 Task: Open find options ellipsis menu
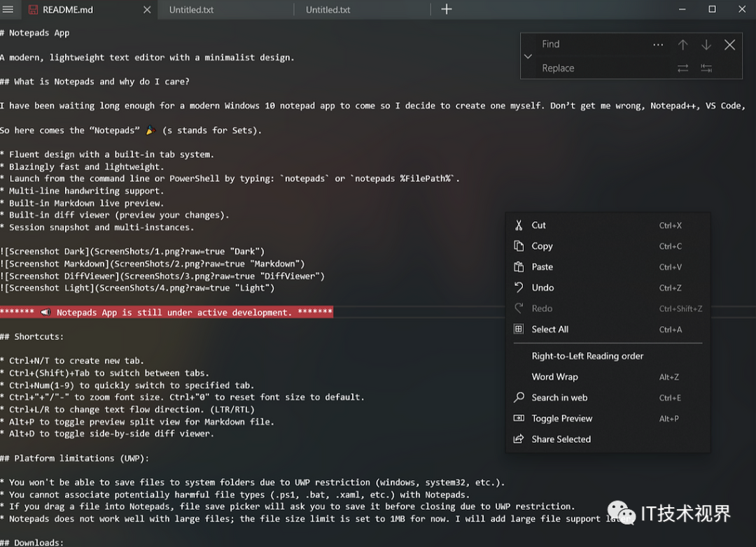tap(658, 45)
